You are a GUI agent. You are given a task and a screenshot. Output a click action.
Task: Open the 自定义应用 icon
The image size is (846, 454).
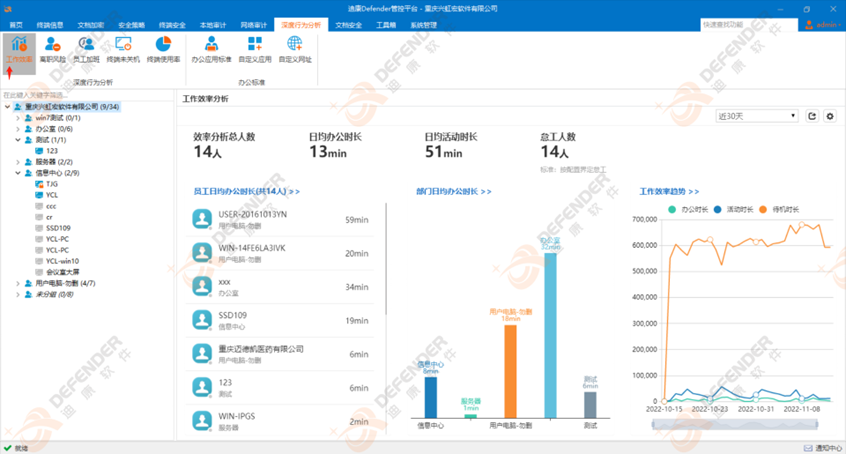pyautogui.click(x=255, y=48)
